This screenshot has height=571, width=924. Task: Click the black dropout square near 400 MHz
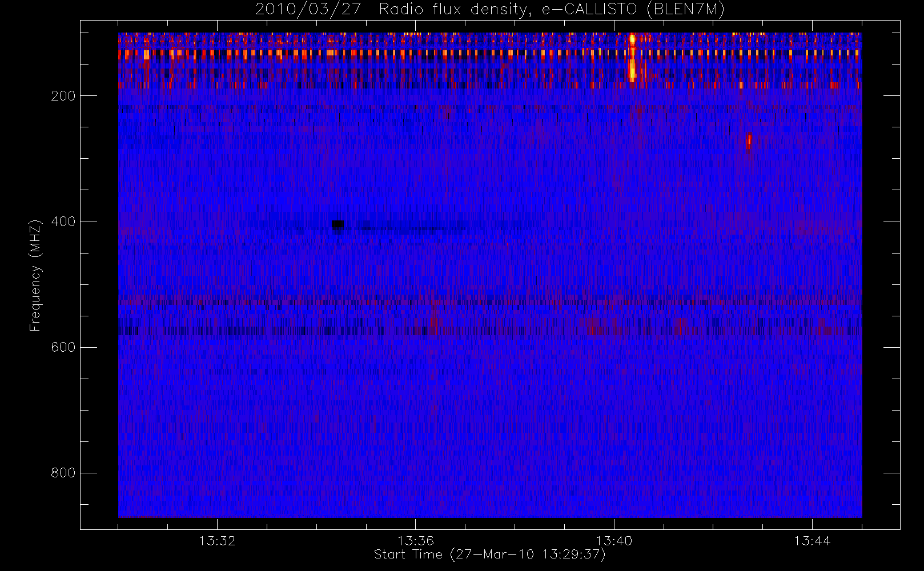(338, 225)
